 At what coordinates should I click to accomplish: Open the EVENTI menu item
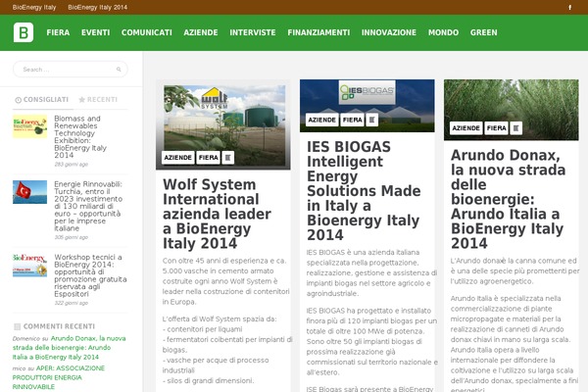click(96, 32)
